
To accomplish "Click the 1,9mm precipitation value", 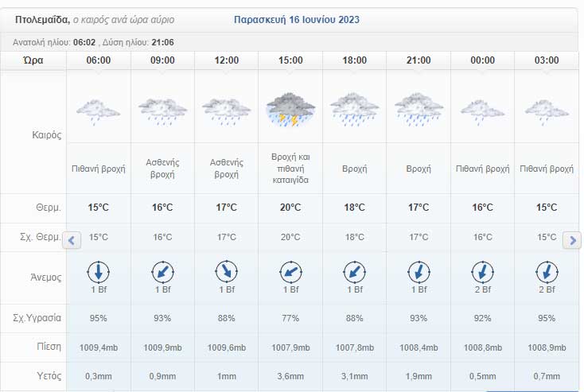I will (x=419, y=376).
